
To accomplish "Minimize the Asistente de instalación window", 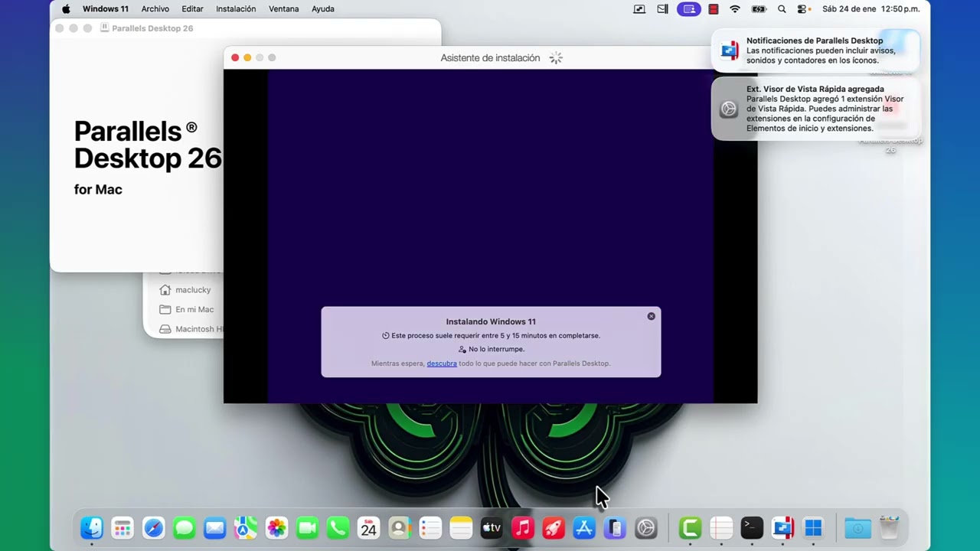I will click(247, 57).
